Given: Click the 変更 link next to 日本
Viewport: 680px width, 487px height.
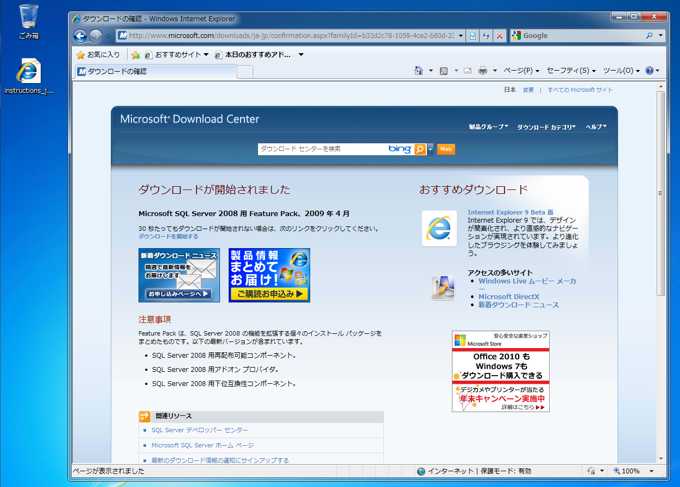Looking at the screenshot, I should pos(528,90).
